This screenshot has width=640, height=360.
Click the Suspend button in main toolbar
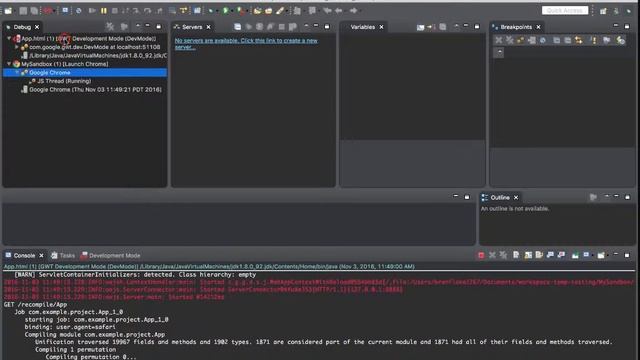pyautogui.click(x=104, y=11)
